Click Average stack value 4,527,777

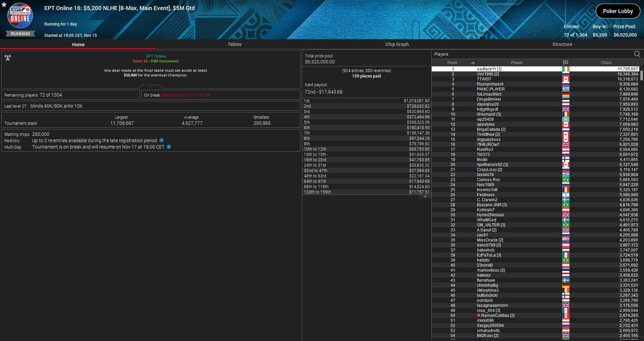[x=192, y=123]
